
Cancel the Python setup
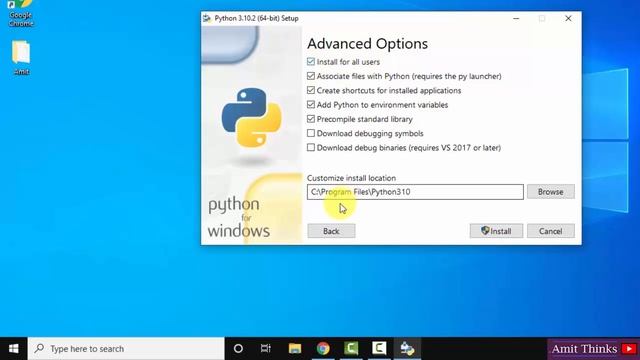point(551,231)
